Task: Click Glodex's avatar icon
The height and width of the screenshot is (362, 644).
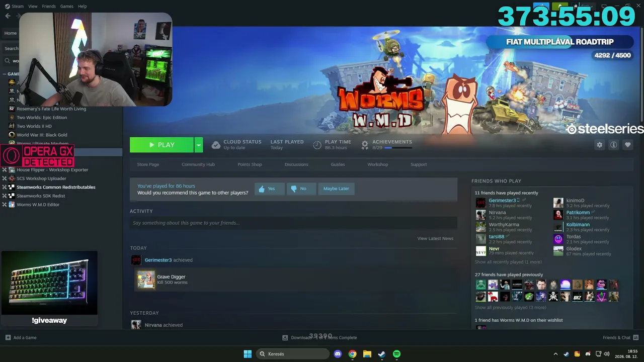Action: [x=558, y=251]
